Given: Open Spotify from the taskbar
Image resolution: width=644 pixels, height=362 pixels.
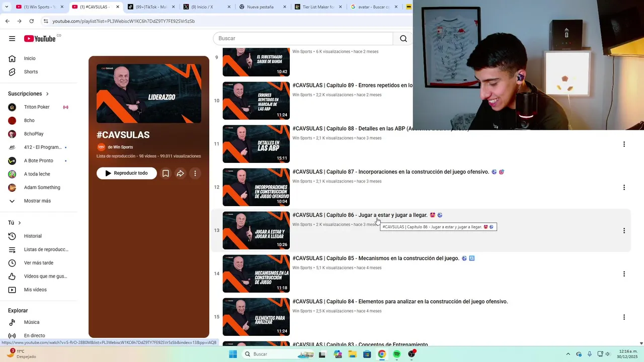Looking at the screenshot, I should coord(397,354).
